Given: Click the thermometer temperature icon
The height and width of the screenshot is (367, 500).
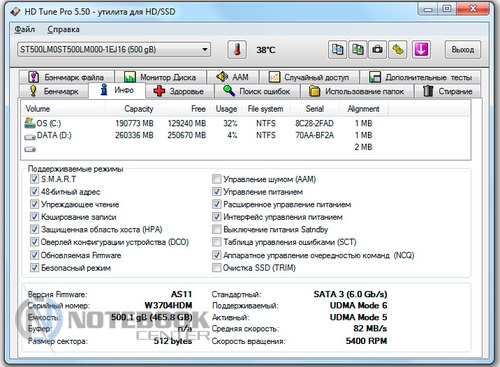Looking at the screenshot, I should click(237, 50).
